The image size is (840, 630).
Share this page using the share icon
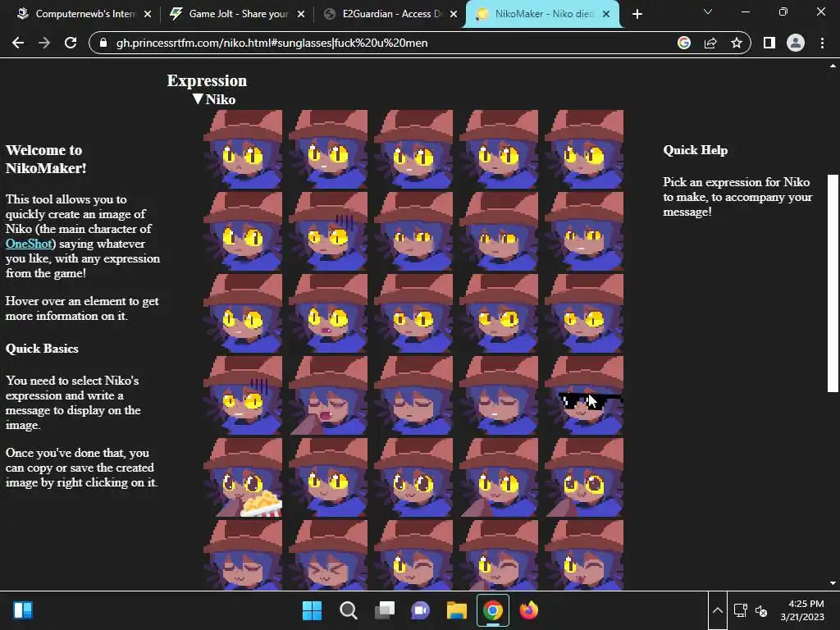point(710,43)
